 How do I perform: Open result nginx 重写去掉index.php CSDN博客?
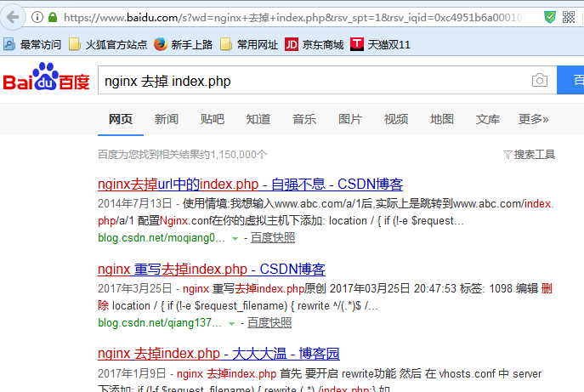[212, 270]
